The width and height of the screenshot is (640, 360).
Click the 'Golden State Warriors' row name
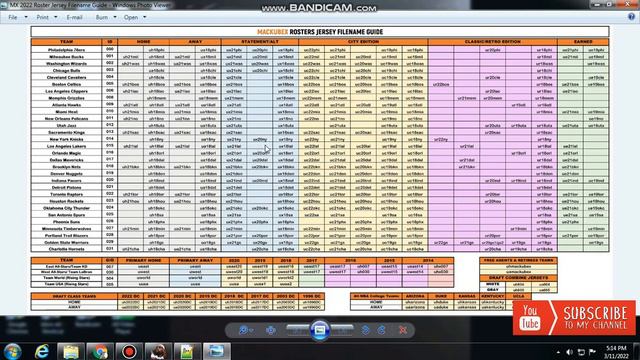[x=67, y=242]
